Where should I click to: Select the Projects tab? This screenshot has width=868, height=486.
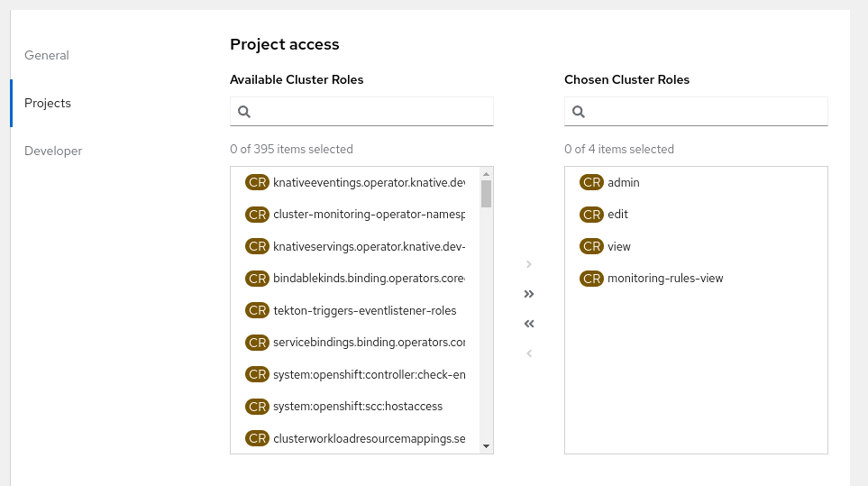point(48,103)
